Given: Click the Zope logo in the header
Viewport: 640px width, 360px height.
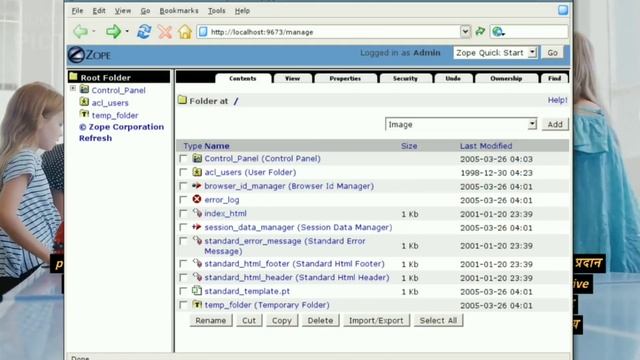Looking at the screenshot, I should [x=89, y=55].
